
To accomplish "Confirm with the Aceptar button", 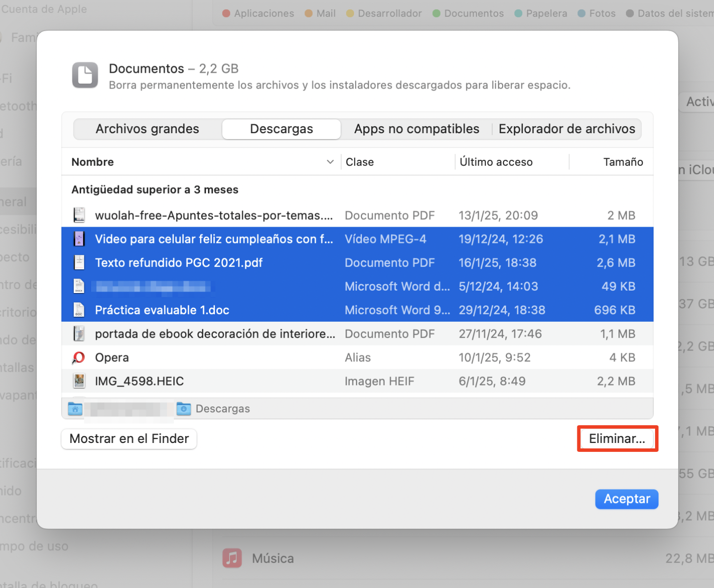I will click(x=626, y=499).
